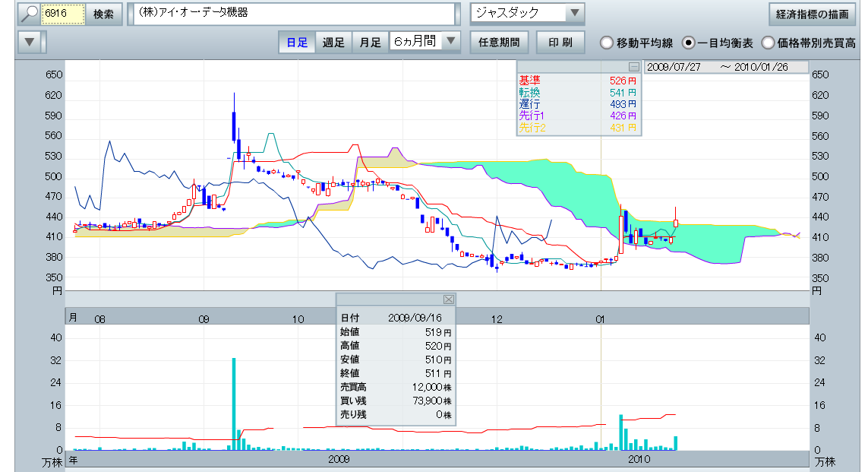Click the 経済指標の描画 button
The width and height of the screenshot is (868, 472).
(813, 14)
